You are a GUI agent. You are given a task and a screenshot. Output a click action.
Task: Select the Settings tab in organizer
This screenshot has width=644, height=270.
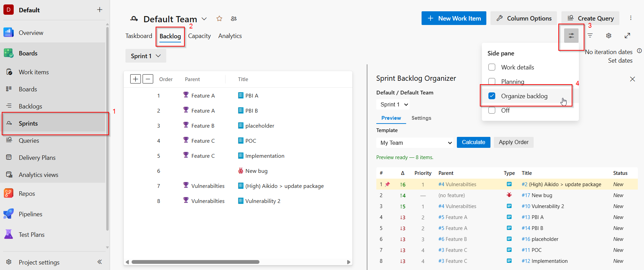coord(421,118)
